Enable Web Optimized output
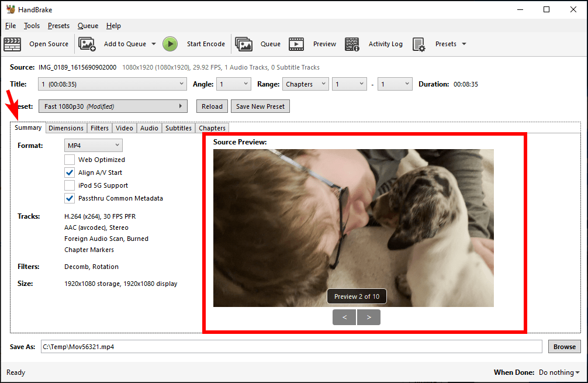This screenshot has width=588, height=383. click(70, 159)
